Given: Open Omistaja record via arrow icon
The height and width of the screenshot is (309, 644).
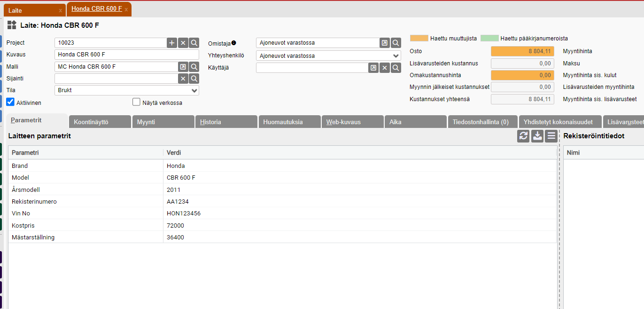Looking at the screenshot, I should pos(385,43).
